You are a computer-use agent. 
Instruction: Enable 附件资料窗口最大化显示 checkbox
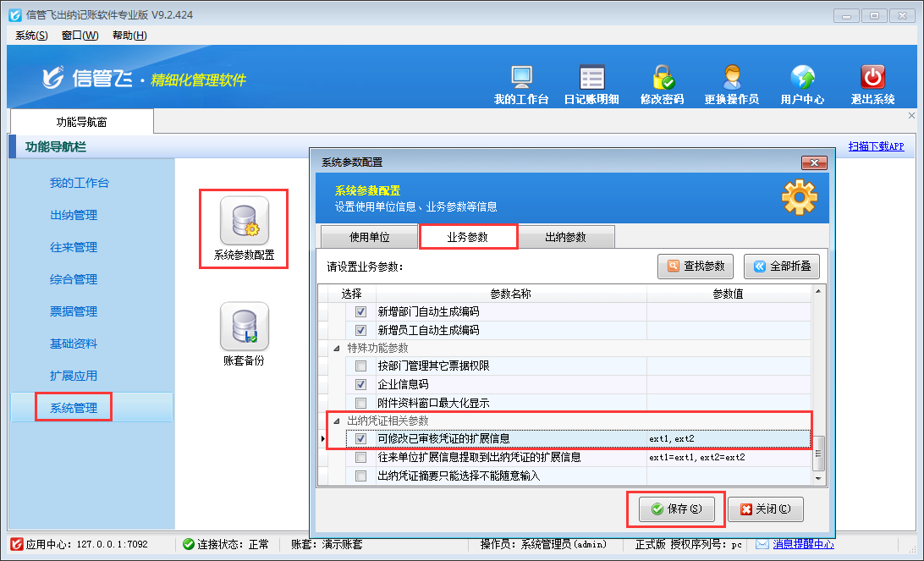[x=360, y=403]
